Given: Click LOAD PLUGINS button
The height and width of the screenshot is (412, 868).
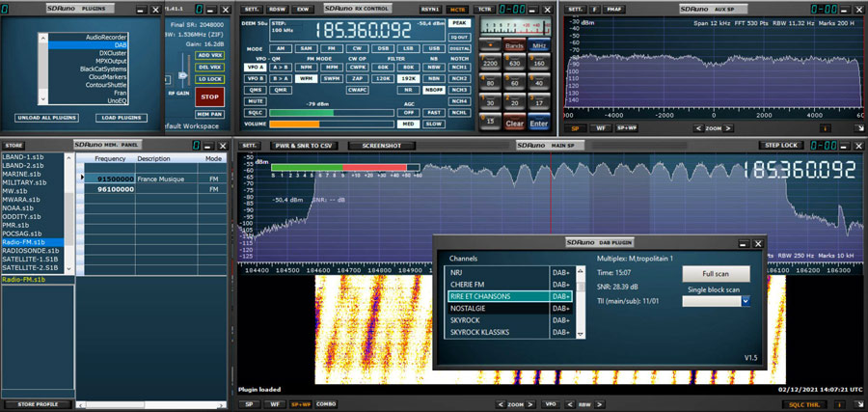Looking at the screenshot, I should (x=122, y=118).
